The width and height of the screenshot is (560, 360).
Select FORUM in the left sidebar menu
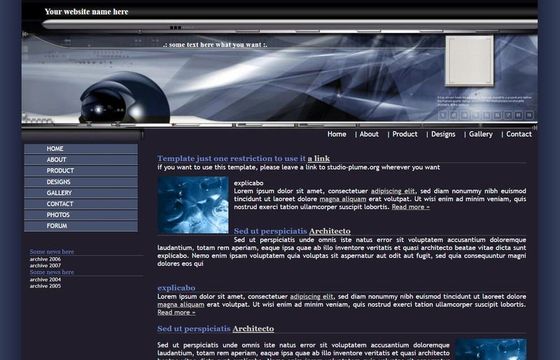pos(81,226)
